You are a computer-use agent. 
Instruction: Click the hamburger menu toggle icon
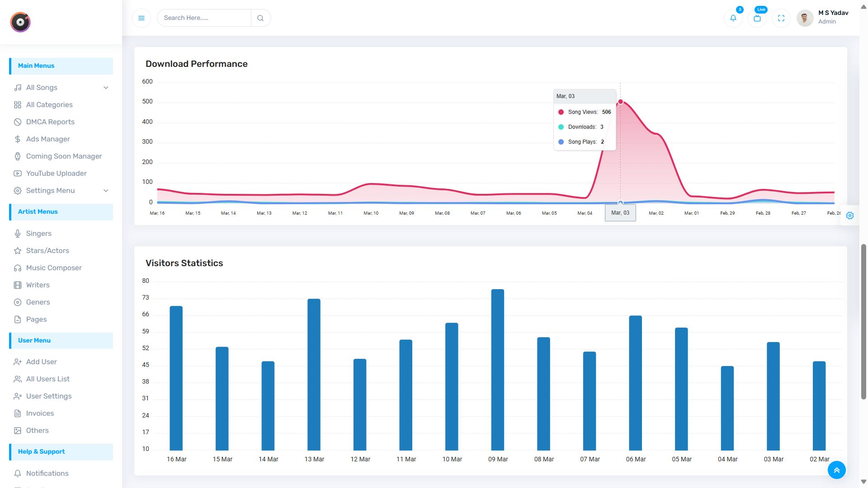(x=142, y=18)
